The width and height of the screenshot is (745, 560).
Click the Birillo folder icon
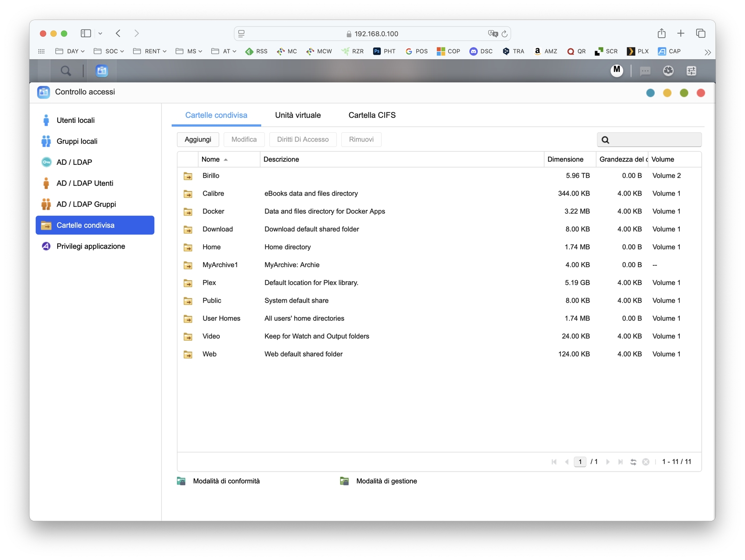point(188,176)
